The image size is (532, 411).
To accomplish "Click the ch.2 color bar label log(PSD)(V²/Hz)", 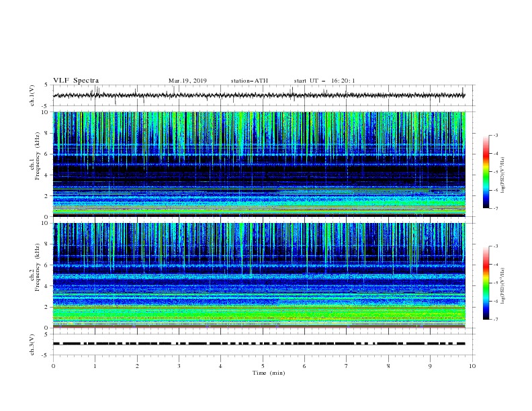I will (x=503, y=286).
